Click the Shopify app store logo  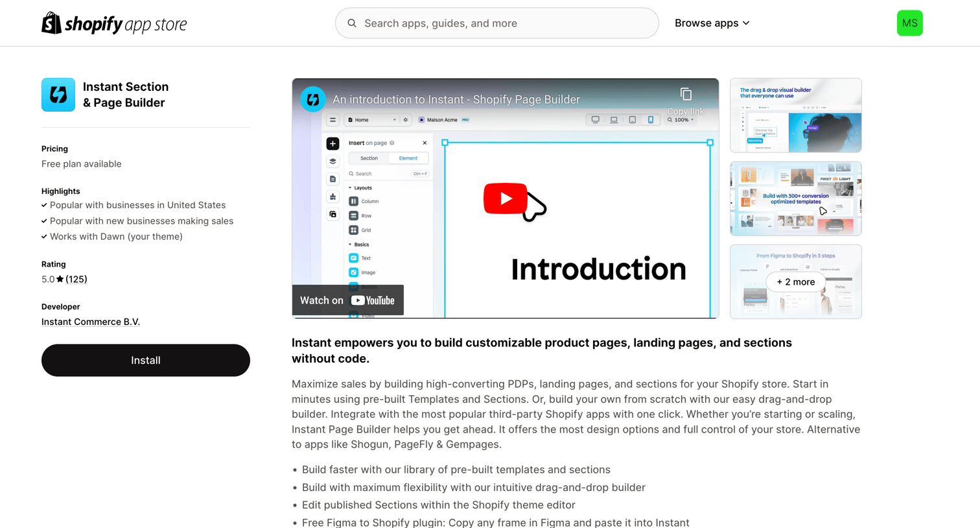point(114,23)
